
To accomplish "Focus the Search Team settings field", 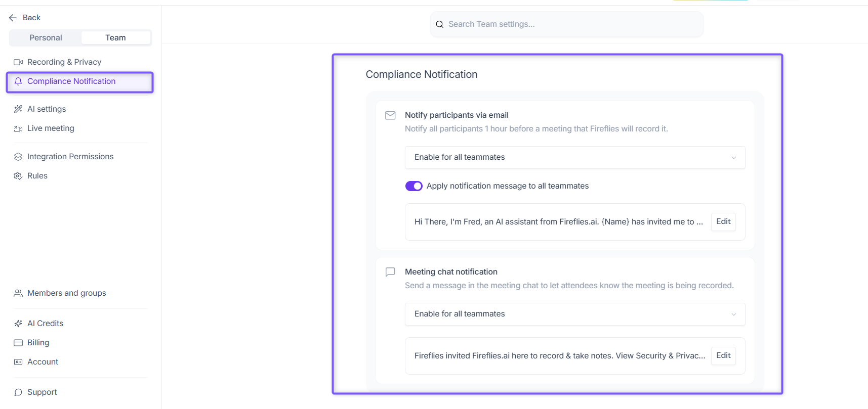I will pyautogui.click(x=567, y=24).
